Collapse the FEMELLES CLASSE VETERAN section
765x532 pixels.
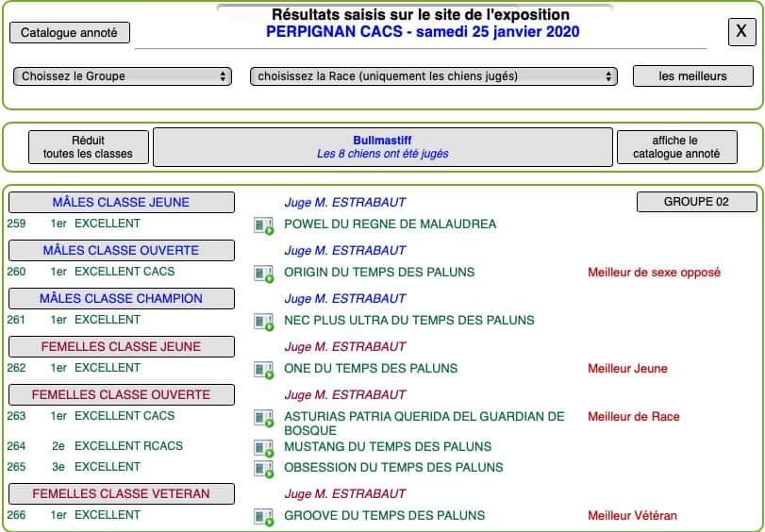(x=122, y=493)
